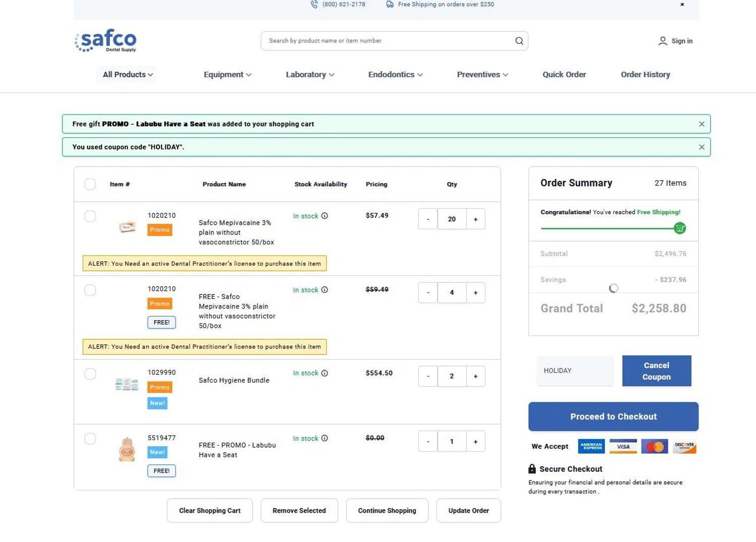
Task: Select checkbox for Safco Mepivacaine 3% at $57.49
Action: tap(90, 216)
